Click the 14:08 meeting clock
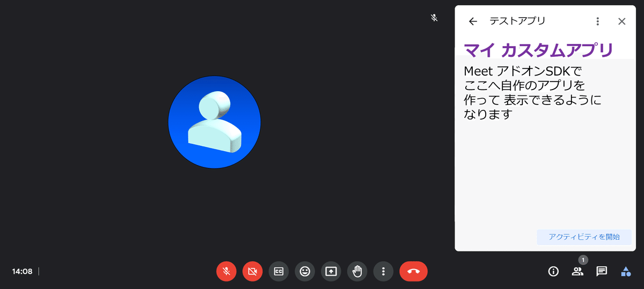Image resolution: width=644 pixels, height=289 pixels. 22,271
